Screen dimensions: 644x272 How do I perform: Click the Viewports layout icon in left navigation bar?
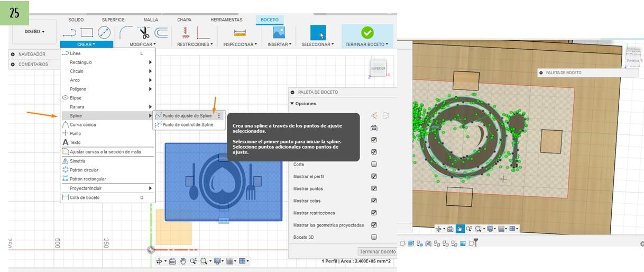pyautogui.click(x=242, y=261)
